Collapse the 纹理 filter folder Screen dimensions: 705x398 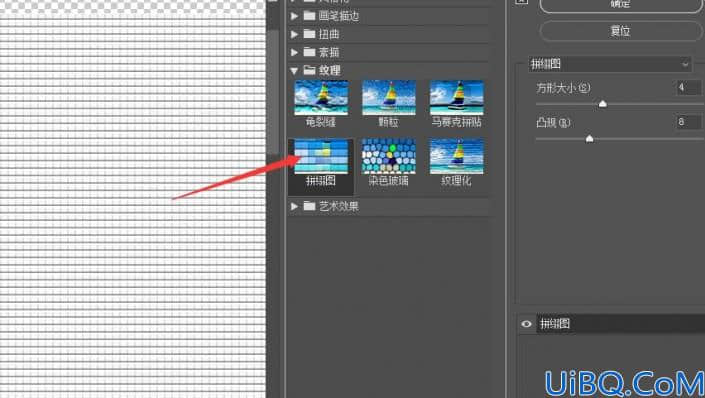(294, 71)
